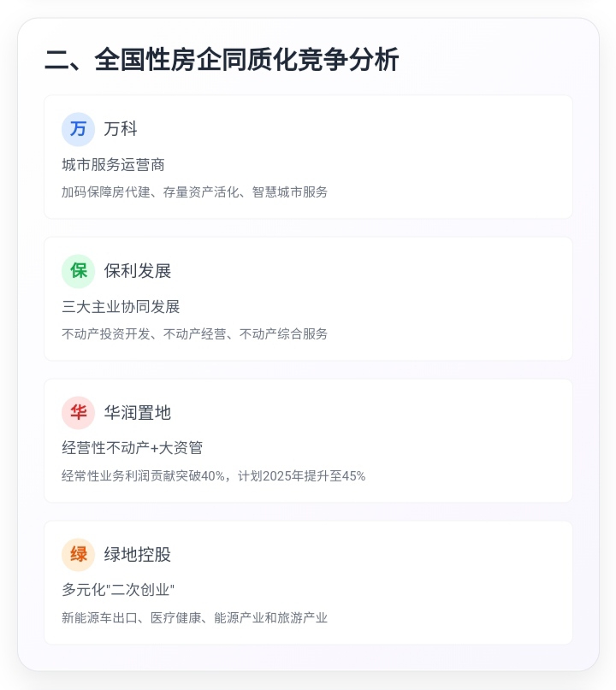
Task: Click the 加码保障房代建 description line
Action: click(194, 192)
